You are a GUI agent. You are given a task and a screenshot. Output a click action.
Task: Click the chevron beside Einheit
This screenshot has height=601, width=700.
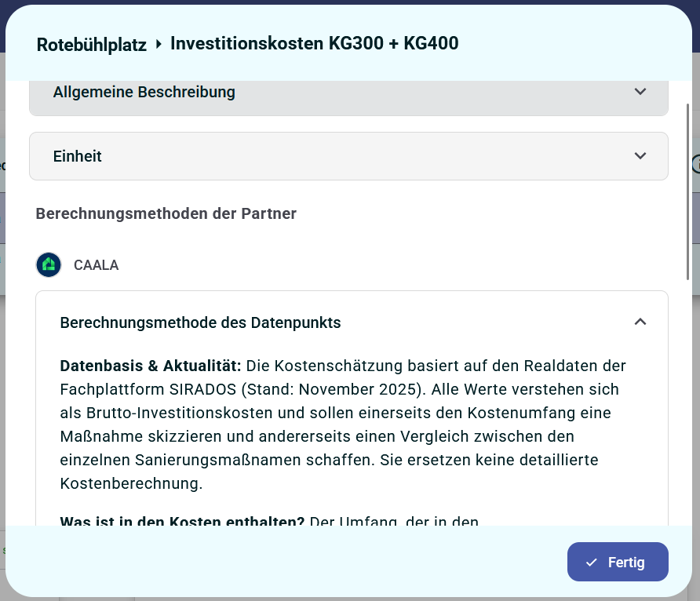point(640,155)
